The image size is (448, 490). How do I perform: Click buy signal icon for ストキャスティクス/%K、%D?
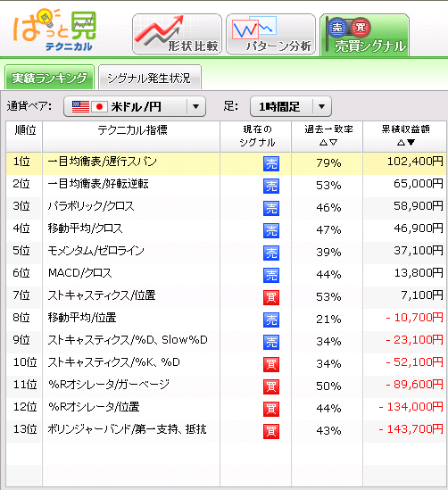pos(271,364)
